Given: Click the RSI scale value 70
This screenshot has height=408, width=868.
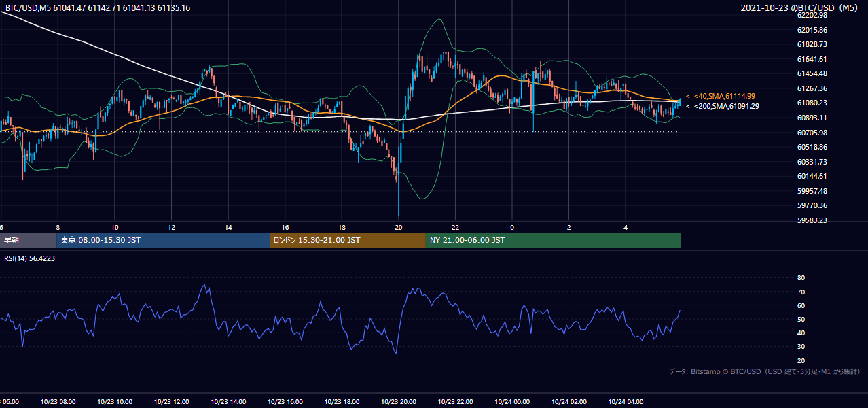Looking at the screenshot, I should 801,292.
